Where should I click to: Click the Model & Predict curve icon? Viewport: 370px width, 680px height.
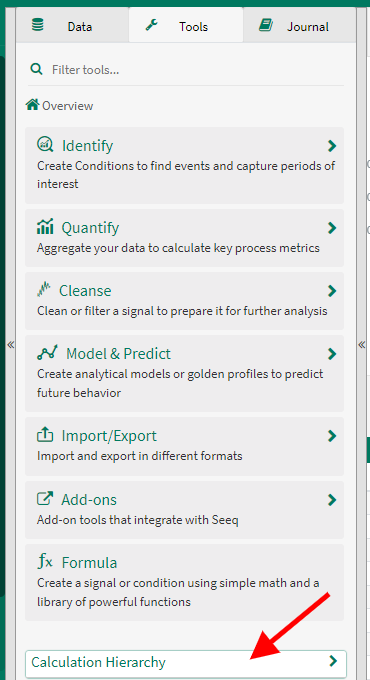[47, 353]
